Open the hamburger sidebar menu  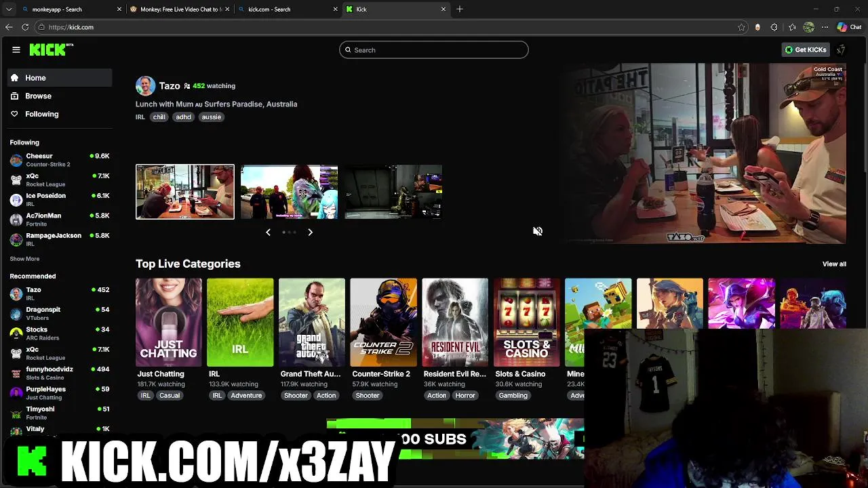[16, 49]
